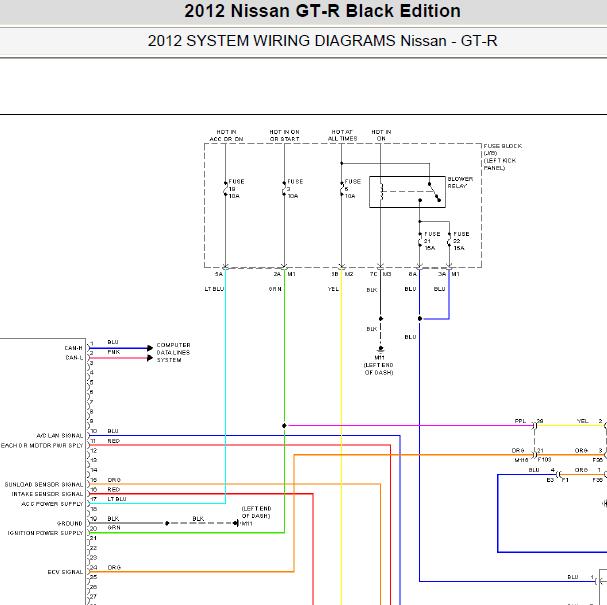Click the "SUNLOAD SENSOR SIGNAL" label
The width and height of the screenshot is (607, 605).
[44, 484]
